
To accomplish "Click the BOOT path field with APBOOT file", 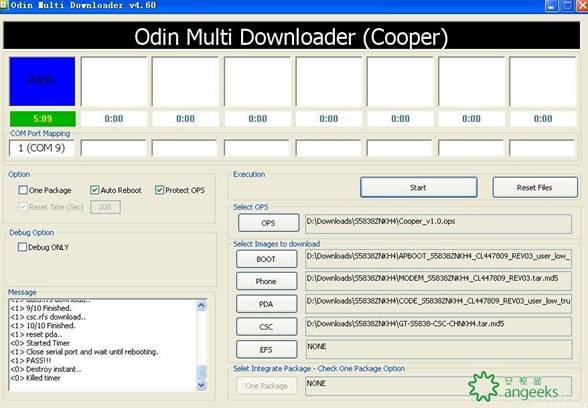I will coord(438,259).
